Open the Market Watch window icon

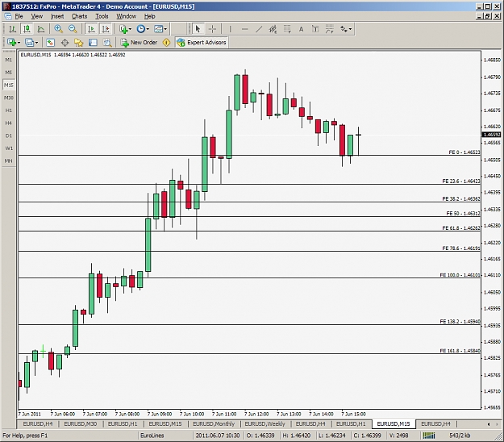click(x=51, y=43)
